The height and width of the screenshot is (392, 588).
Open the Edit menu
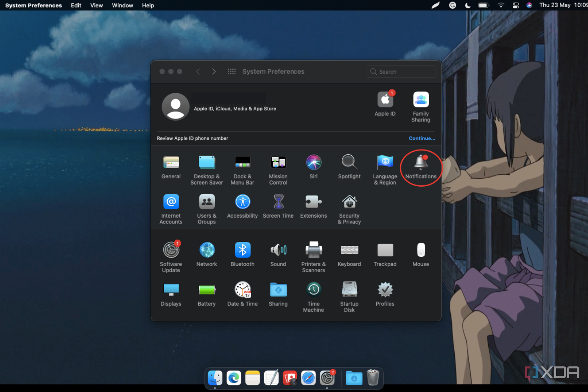(x=76, y=5)
